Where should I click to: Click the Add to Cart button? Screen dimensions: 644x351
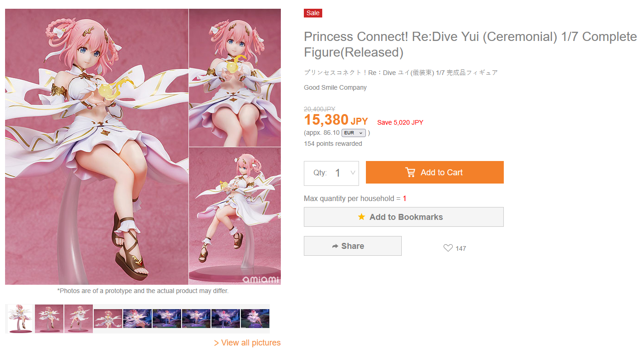435,173
